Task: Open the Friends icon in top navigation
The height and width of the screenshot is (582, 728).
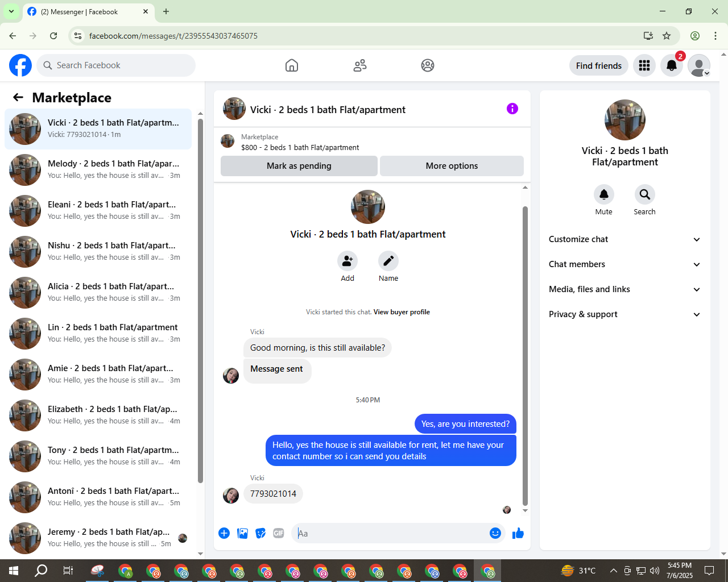Action: point(360,65)
